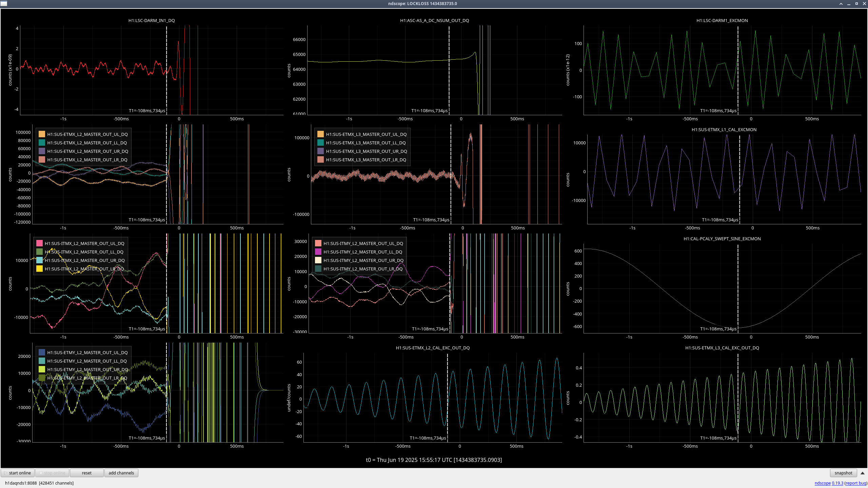Click the ITMY_L2_MASTER_OUT_UR_DQ cream legend swatch

(318, 260)
